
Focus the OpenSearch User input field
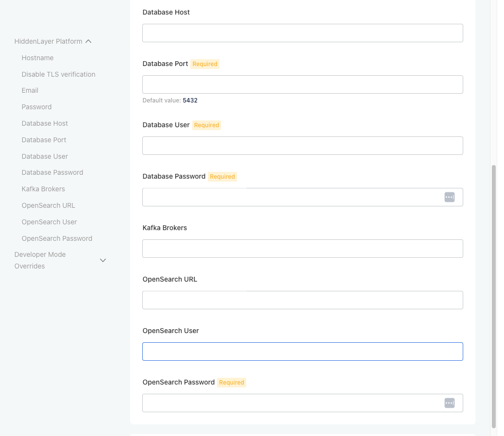[x=302, y=352]
